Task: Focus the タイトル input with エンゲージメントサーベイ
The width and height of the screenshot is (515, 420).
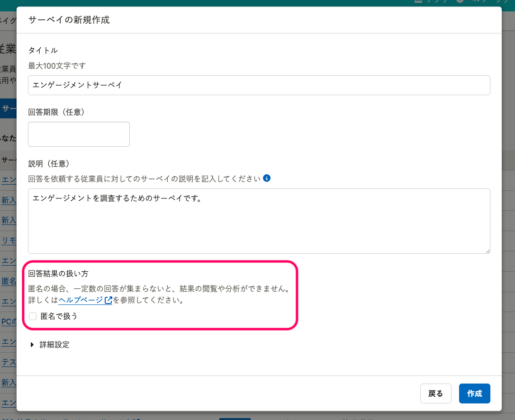Action: [259, 85]
